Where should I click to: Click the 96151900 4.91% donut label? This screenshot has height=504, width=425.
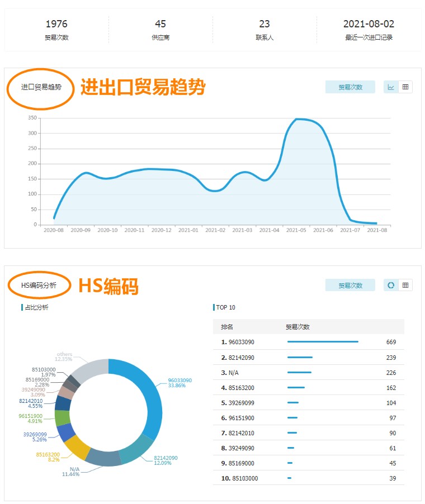coord(31,419)
